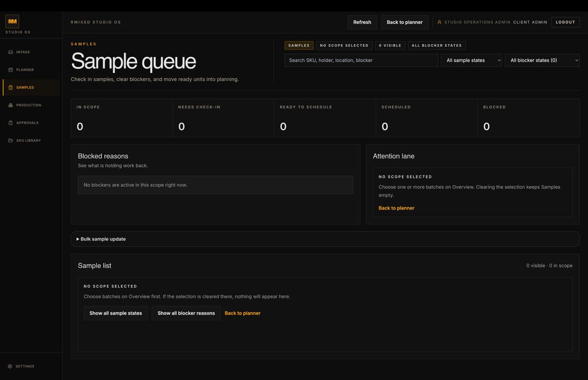Click the Samples clipboard icon in sidebar

pyautogui.click(x=11, y=87)
